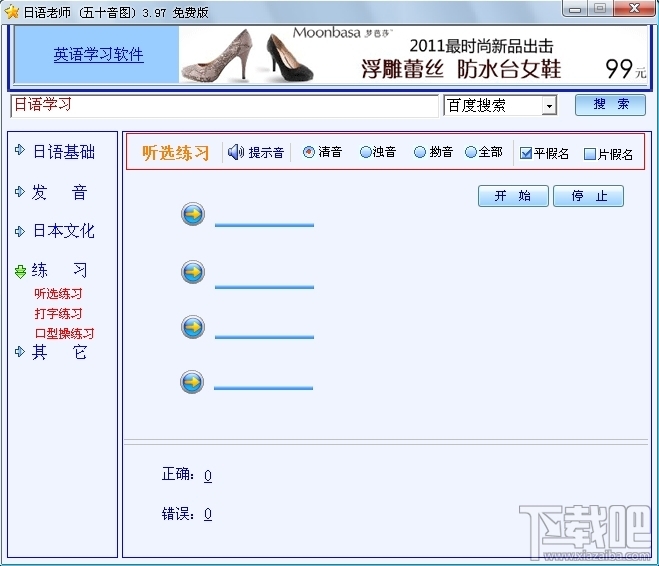Click the third answer arrow icon
The height and width of the screenshot is (566, 659).
pos(193,327)
